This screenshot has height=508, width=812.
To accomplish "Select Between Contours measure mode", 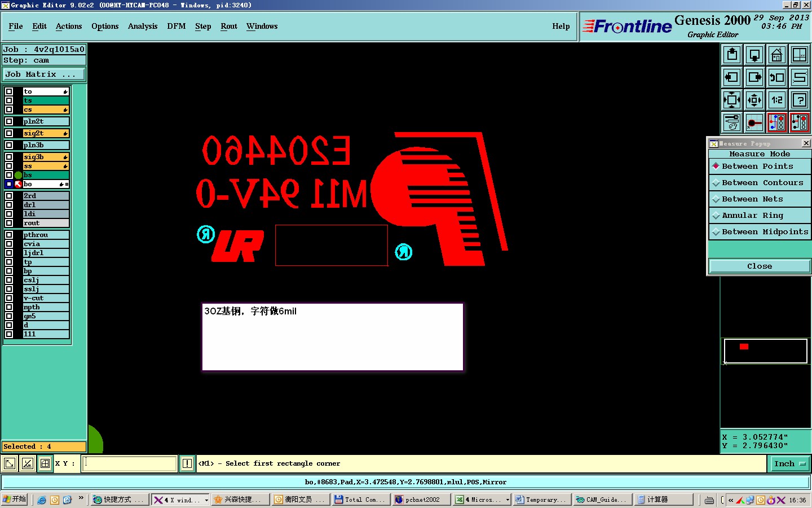I will click(x=760, y=183).
